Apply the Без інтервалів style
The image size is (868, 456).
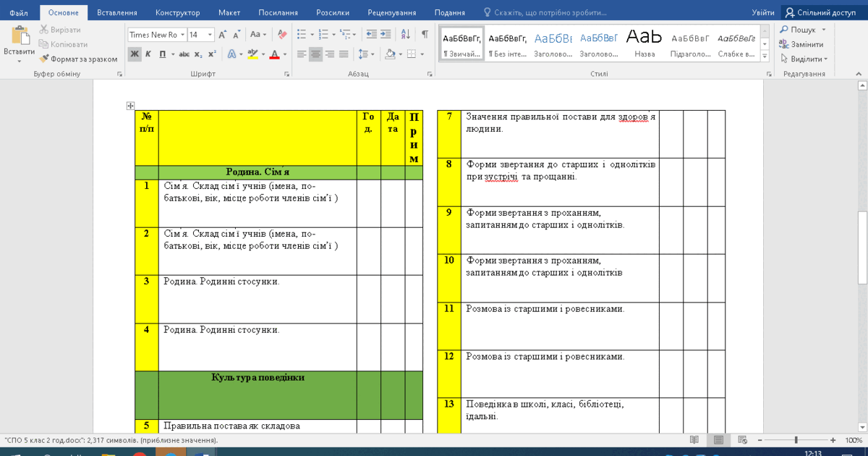[507, 44]
